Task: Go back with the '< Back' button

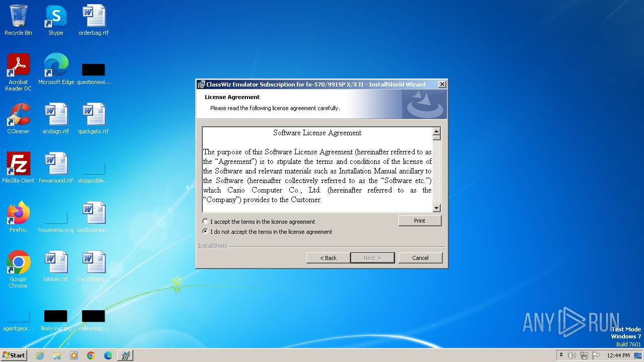Action: 329,258
